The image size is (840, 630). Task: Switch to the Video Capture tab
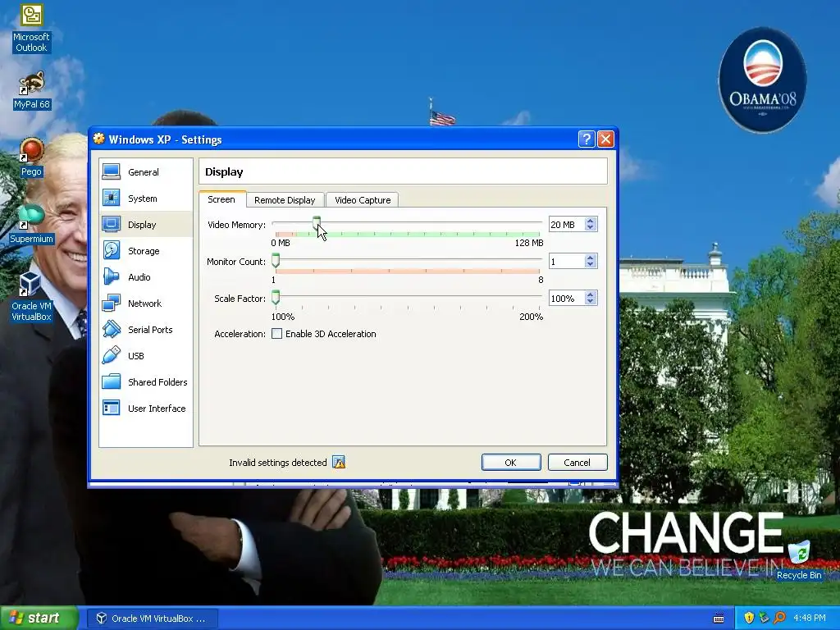pos(363,200)
